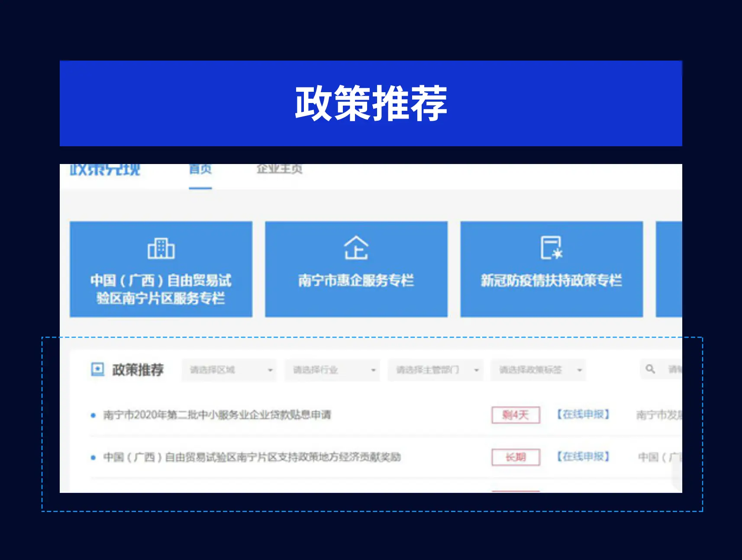Viewport: 742px width, 560px height.
Task: Open the 企业主页 tab
Action: (279, 169)
